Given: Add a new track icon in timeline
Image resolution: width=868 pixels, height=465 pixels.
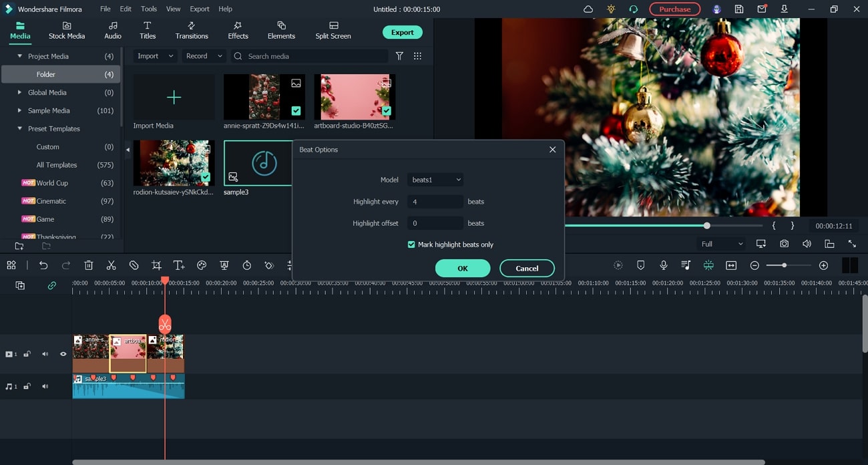Looking at the screenshot, I should [20, 285].
